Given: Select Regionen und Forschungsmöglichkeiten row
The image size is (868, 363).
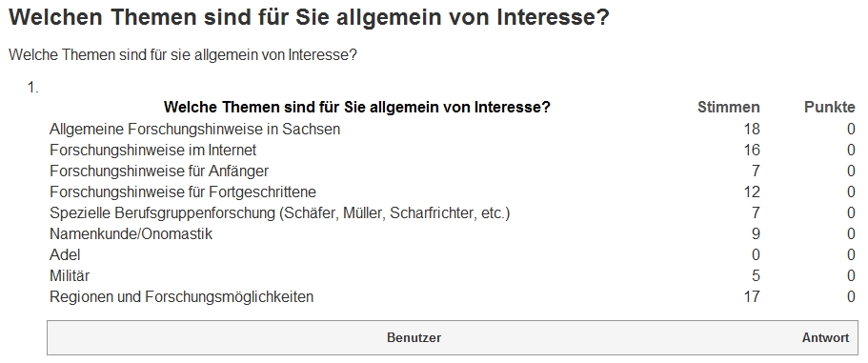Looking at the screenshot, I should (453, 297).
